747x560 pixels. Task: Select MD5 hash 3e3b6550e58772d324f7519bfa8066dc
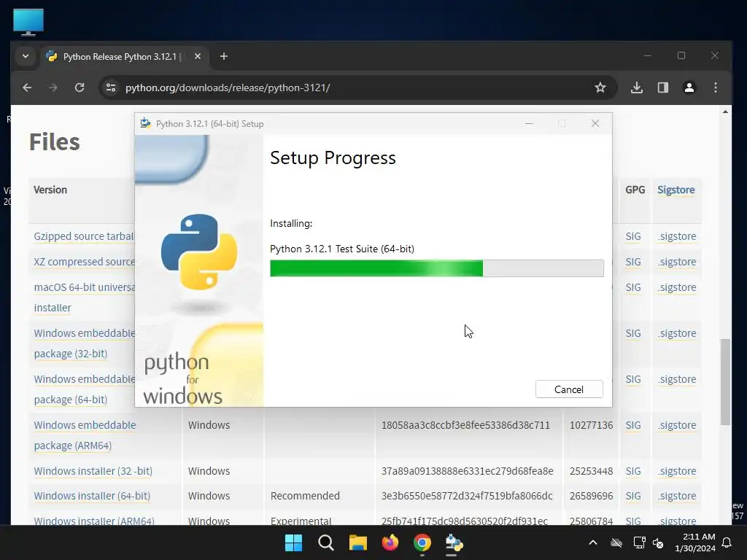click(x=467, y=496)
